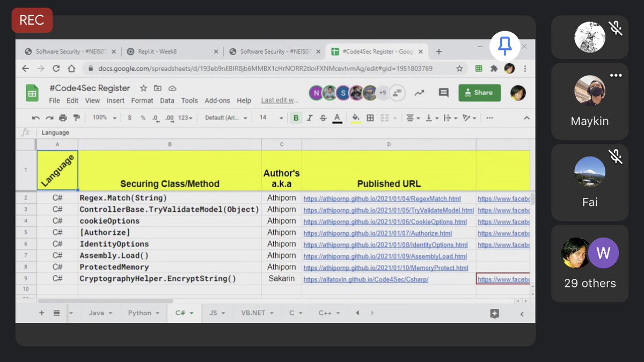Switch to the VB.NET sheet tab
The width and height of the screenshot is (644, 362).
[x=257, y=313]
